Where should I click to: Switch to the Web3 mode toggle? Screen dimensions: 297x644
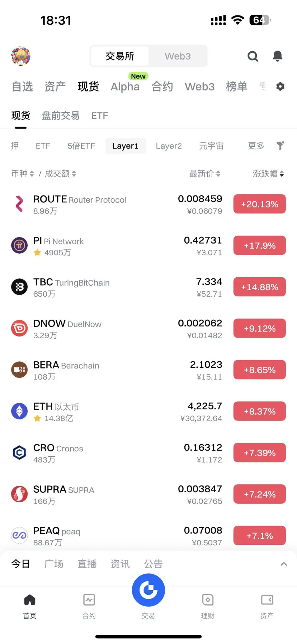coord(178,56)
